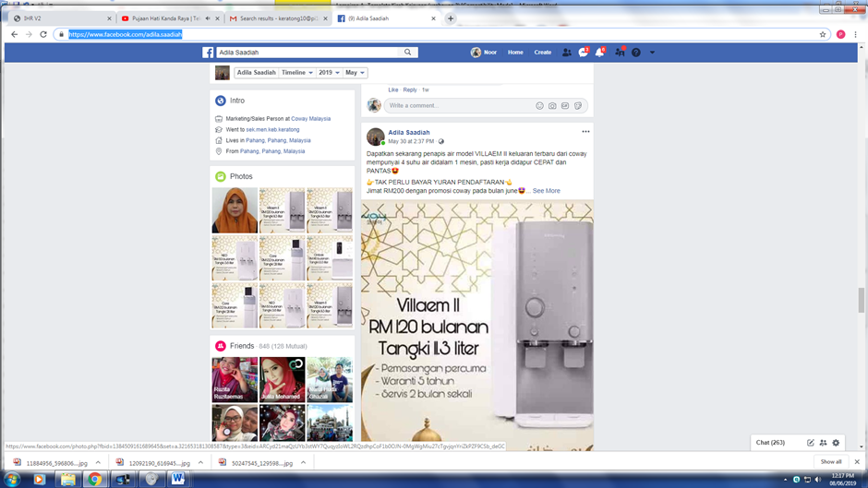Open account menu dropdown arrow
The height and width of the screenshot is (488, 868).
tap(652, 53)
